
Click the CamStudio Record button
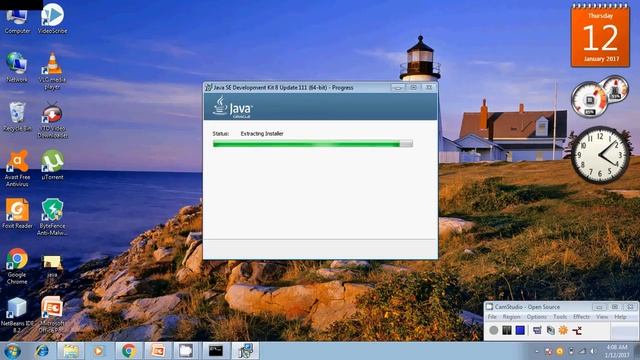tap(493, 330)
